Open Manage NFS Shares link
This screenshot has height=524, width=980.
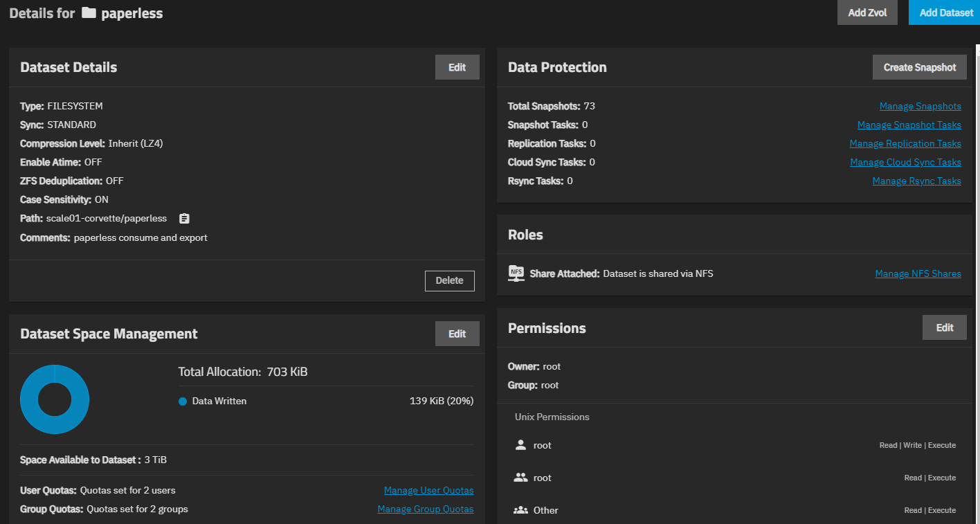918,273
